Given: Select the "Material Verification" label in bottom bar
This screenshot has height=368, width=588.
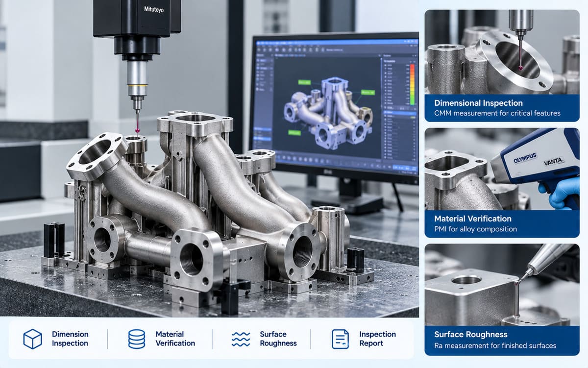Looking at the screenshot, I should 175,339.
